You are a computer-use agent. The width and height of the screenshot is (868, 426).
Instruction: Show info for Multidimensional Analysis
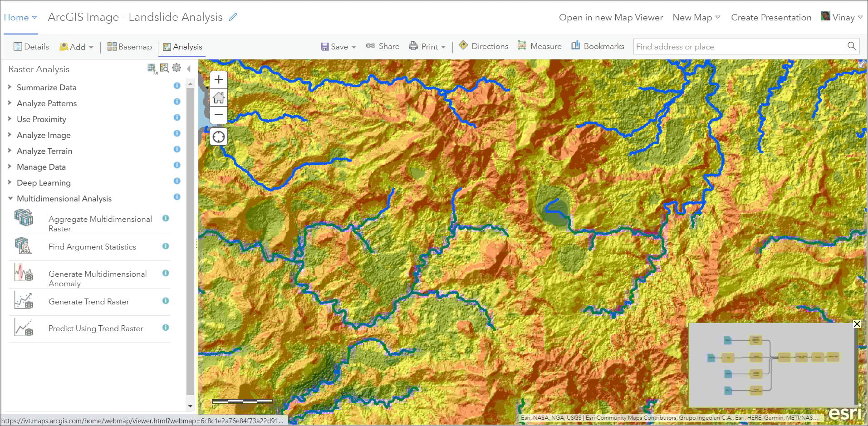[x=177, y=197]
